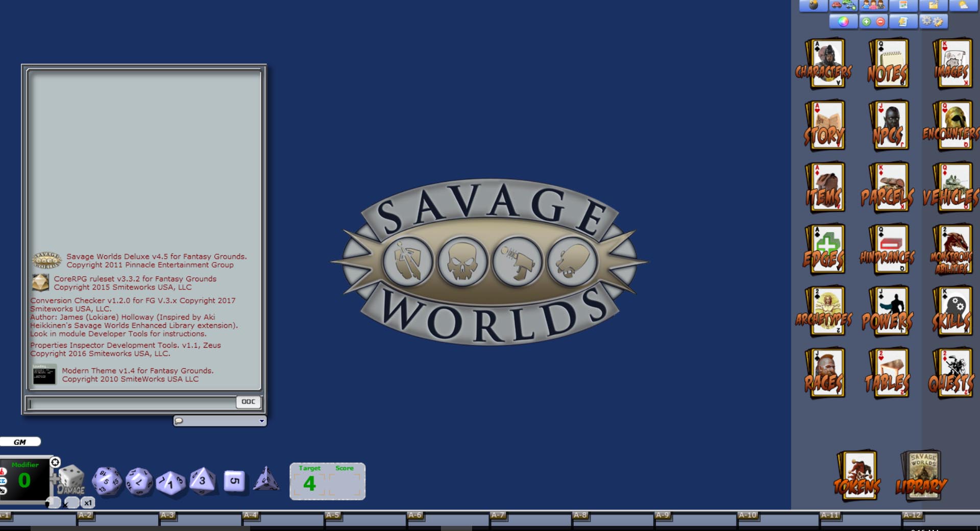Open the Tokens card
Screen dimensions: 980x531
tap(857, 476)
